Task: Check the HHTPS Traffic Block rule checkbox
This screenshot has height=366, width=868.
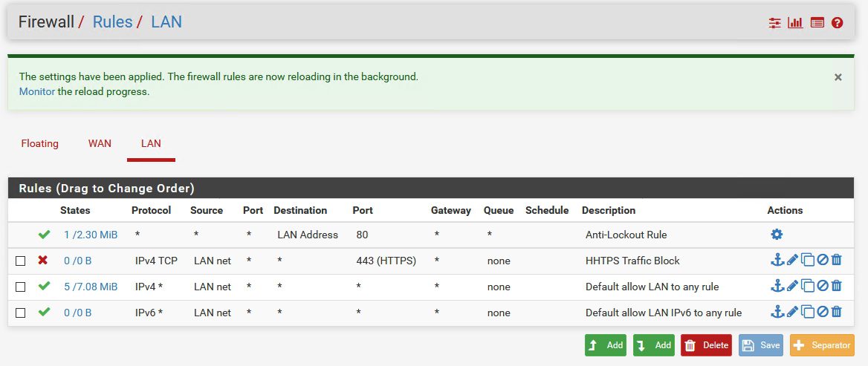Action: (x=21, y=261)
